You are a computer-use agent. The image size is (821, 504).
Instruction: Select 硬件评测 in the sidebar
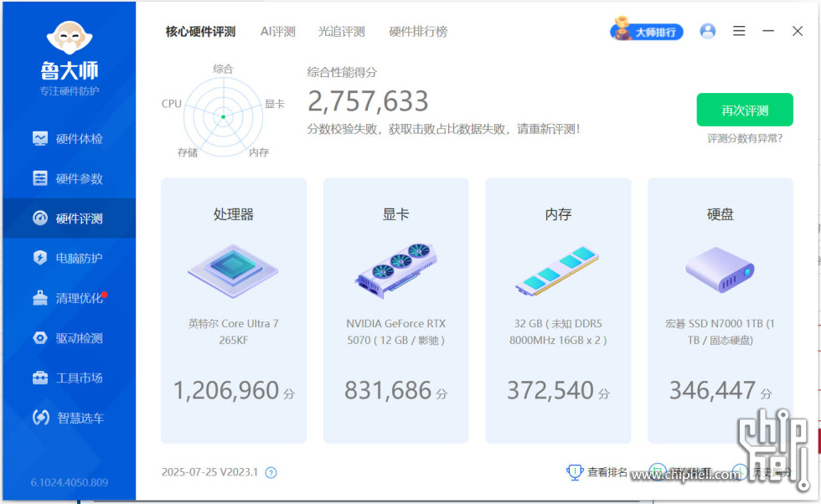69,219
